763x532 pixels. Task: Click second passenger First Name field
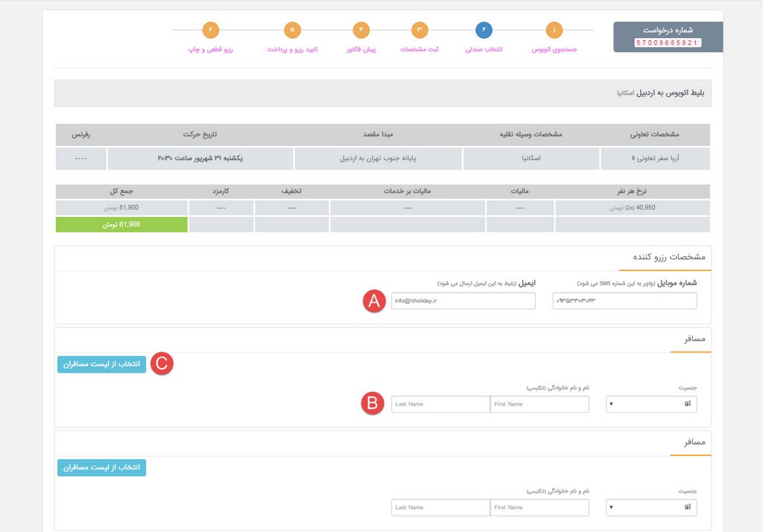point(539,507)
